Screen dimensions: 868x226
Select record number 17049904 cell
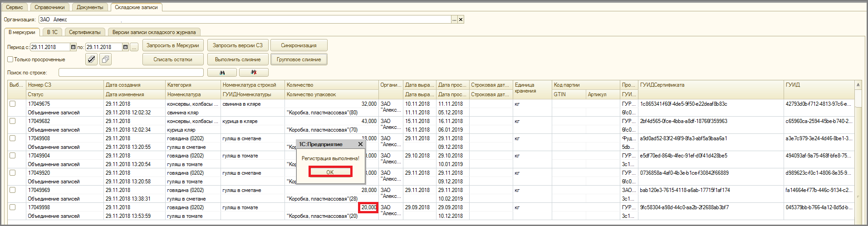click(x=65, y=156)
